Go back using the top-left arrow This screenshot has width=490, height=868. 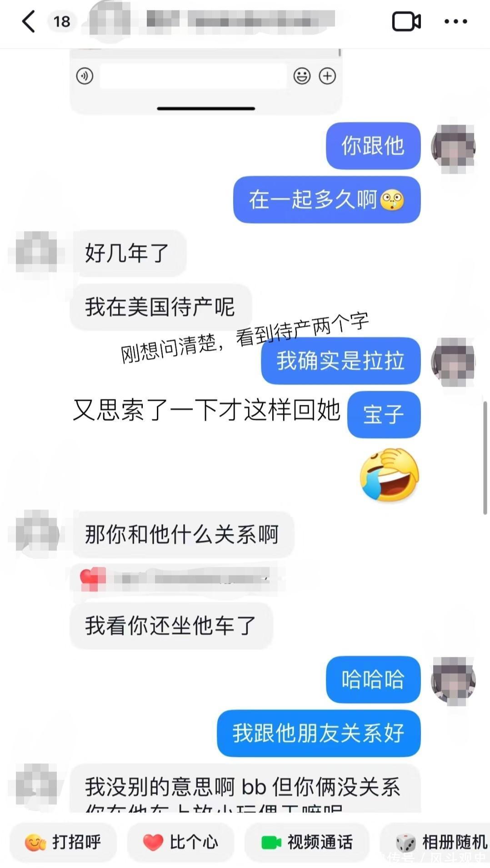[x=28, y=21]
